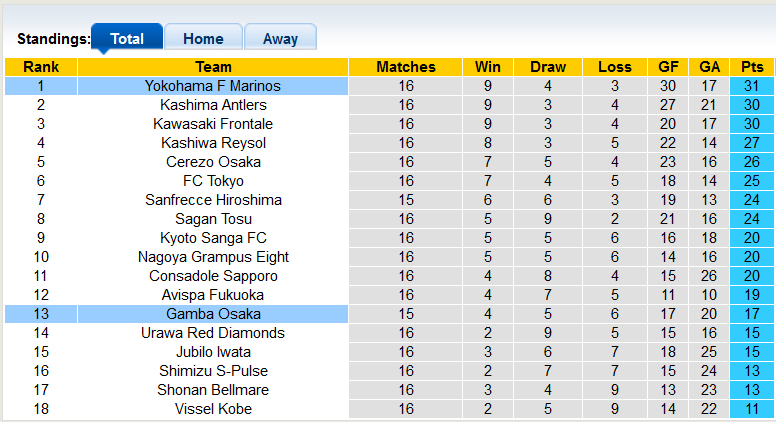The height and width of the screenshot is (422, 776).
Task: Click the GF column header
Action: tap(668, 67)
